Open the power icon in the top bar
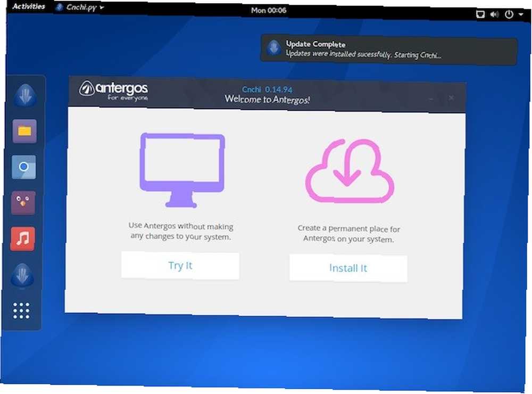The width and height of the screenshot is (532, 394). click(509, 14)
